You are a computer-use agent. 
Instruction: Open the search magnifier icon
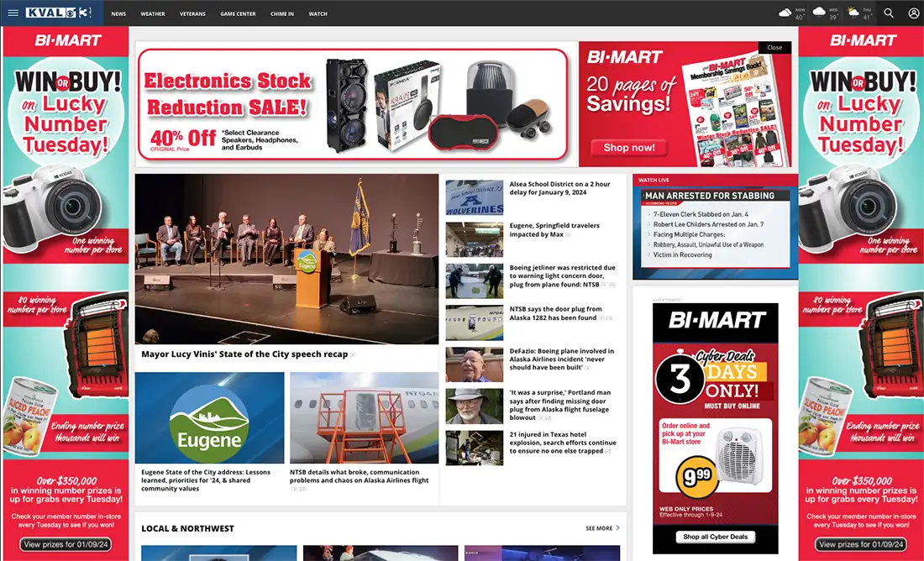click(x=889, y=13)
